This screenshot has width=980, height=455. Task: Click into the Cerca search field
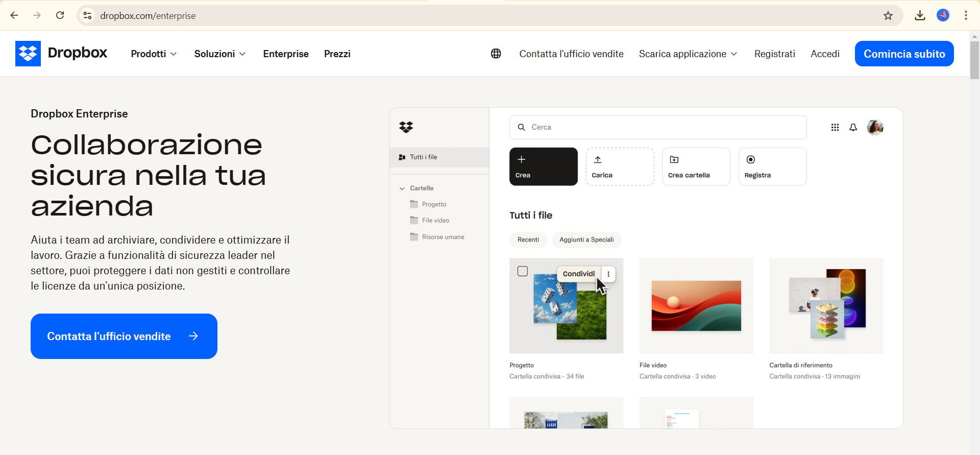pos(658,127)
